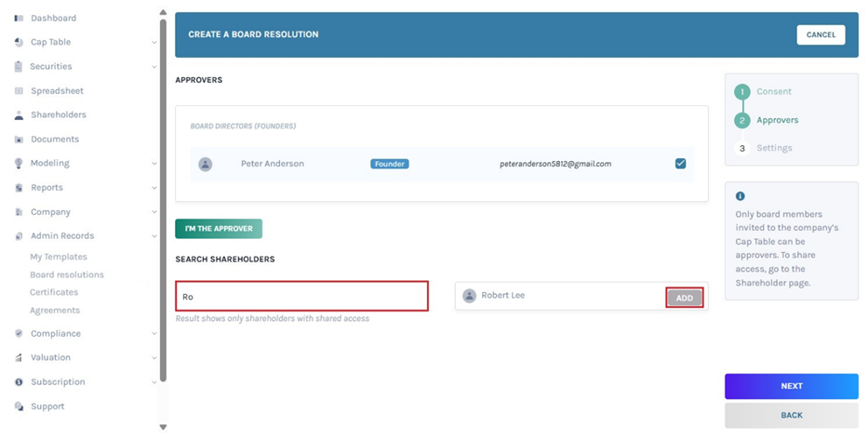Click the Cap Table pie chart icon

coord(19,43)
